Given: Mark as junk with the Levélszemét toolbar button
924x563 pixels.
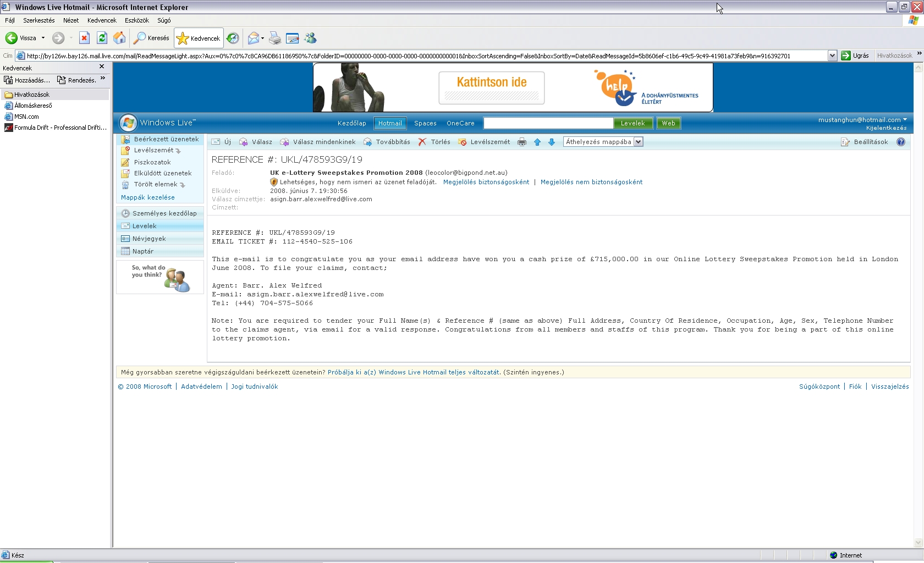Looking at the screenshot, I should coord(485,142).
